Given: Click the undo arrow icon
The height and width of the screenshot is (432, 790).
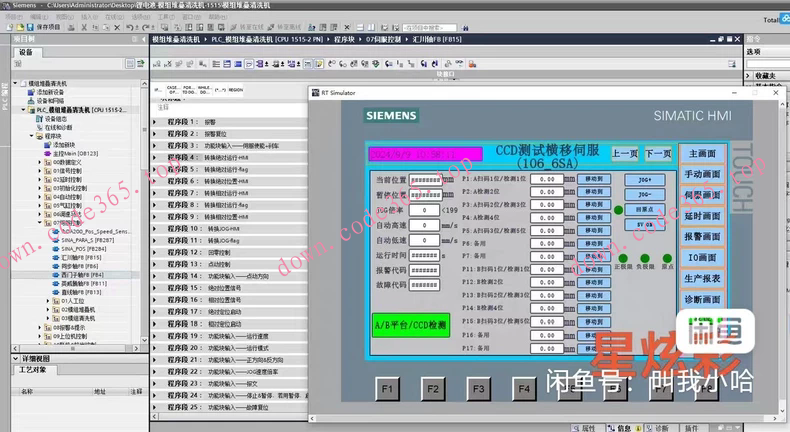Looking at the screenshot, I should [x=130, y=27].
